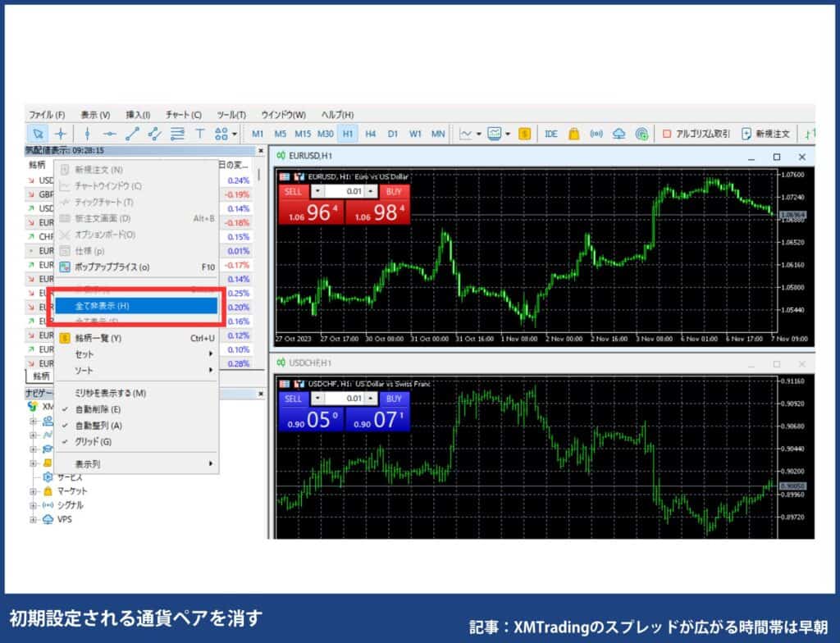Click the MQL5 community globe icon

click(x=642, y=134)
